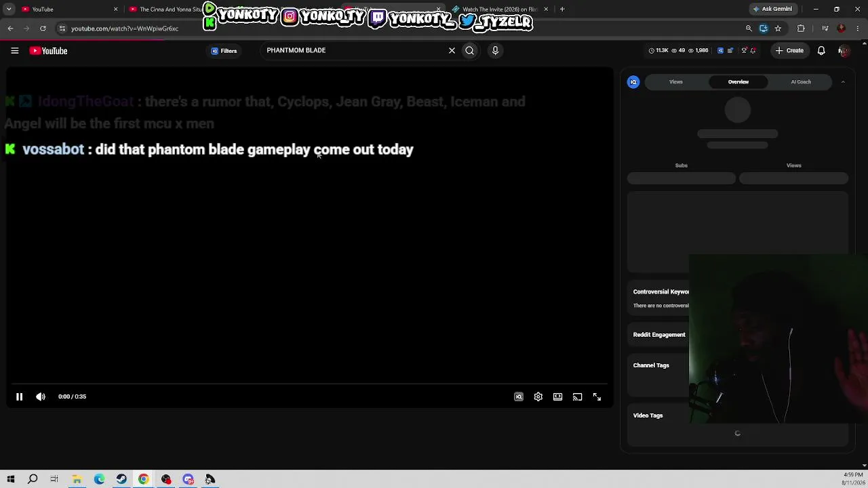
Task: Open the YouTube guide hamburger menu
Action: click(14, 51)
